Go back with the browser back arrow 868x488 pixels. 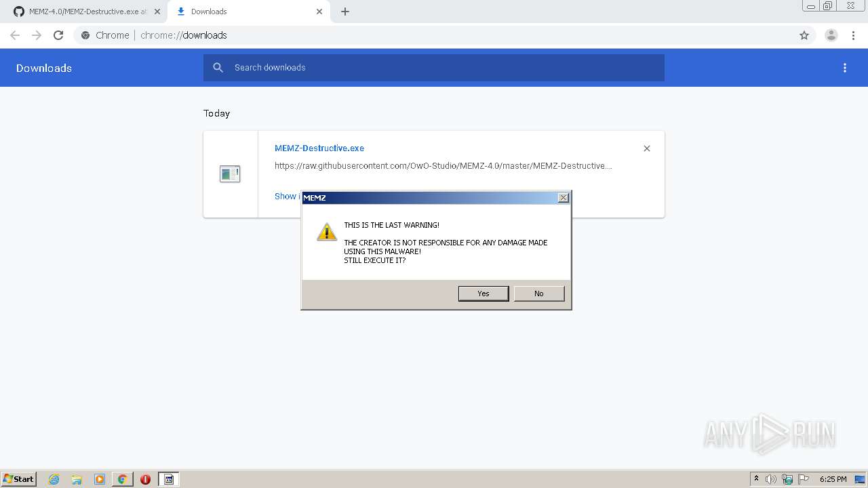coord(15,35)
